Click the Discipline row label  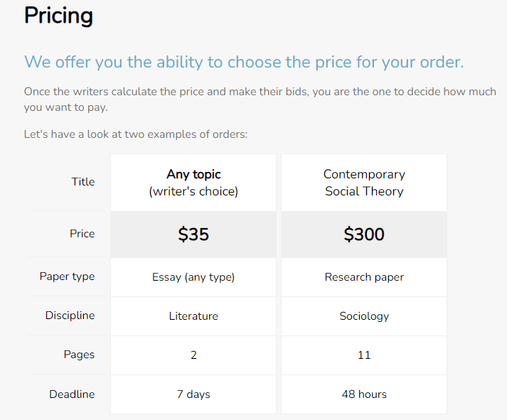point(70,316)
